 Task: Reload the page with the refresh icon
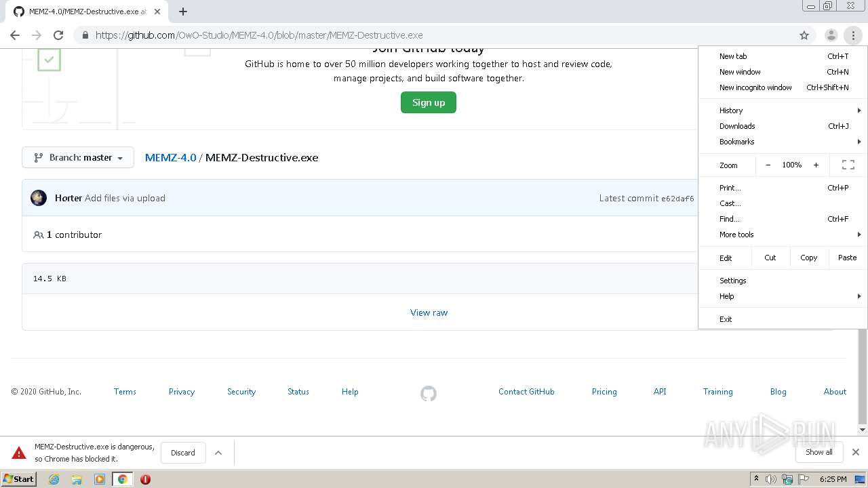58,35
